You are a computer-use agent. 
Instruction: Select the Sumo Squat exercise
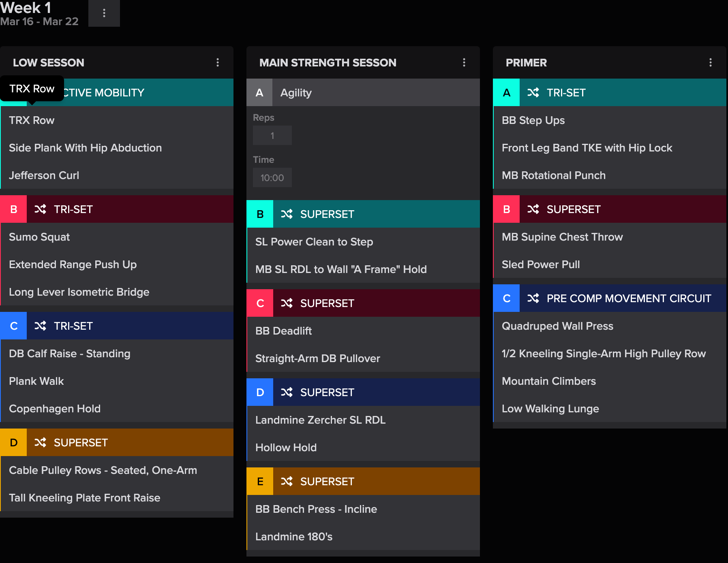coord(117,237)
